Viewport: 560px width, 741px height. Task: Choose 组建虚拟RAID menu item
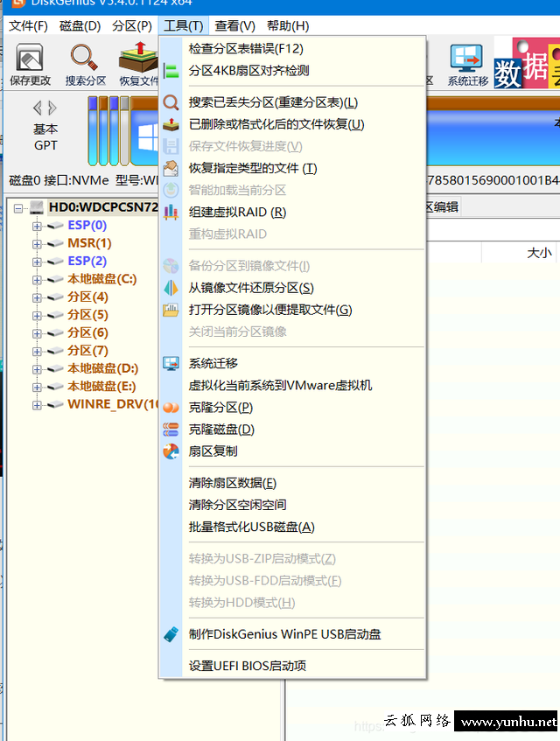293,213
